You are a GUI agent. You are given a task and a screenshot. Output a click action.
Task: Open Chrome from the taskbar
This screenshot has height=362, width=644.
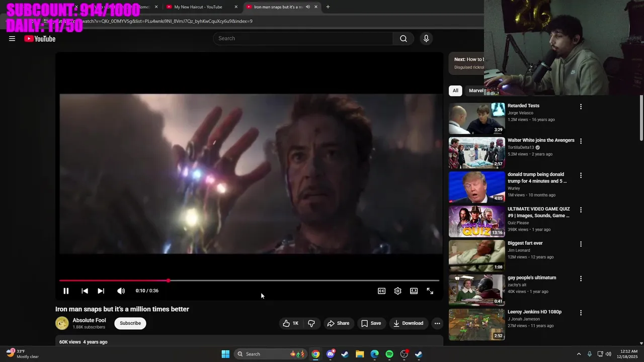coord(315,354)
